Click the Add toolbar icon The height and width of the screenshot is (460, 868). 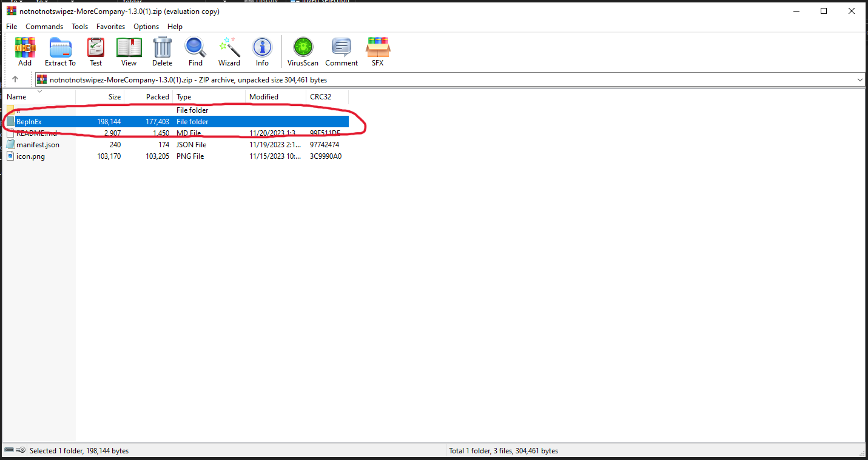tap(25, 52)
